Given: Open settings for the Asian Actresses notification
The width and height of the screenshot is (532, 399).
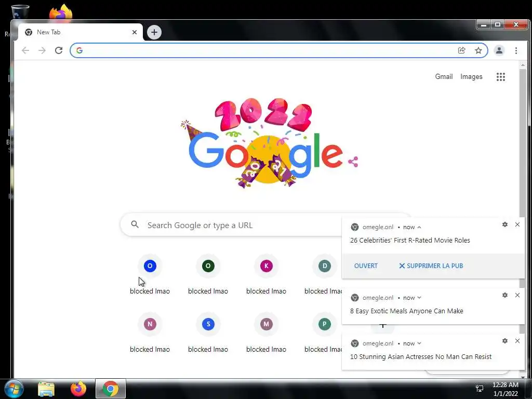Looking at the screenshot, I should 505,341.
